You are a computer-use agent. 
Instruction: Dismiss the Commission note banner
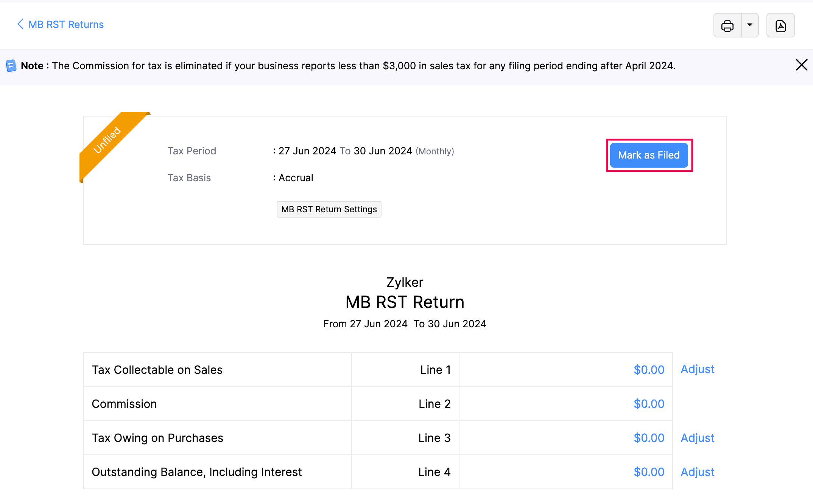point(801,65)
